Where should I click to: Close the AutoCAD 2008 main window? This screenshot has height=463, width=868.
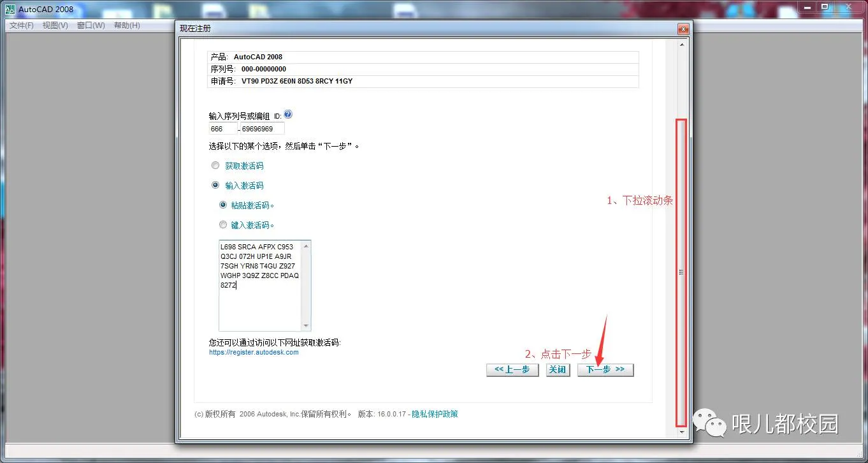pos(848,7)
